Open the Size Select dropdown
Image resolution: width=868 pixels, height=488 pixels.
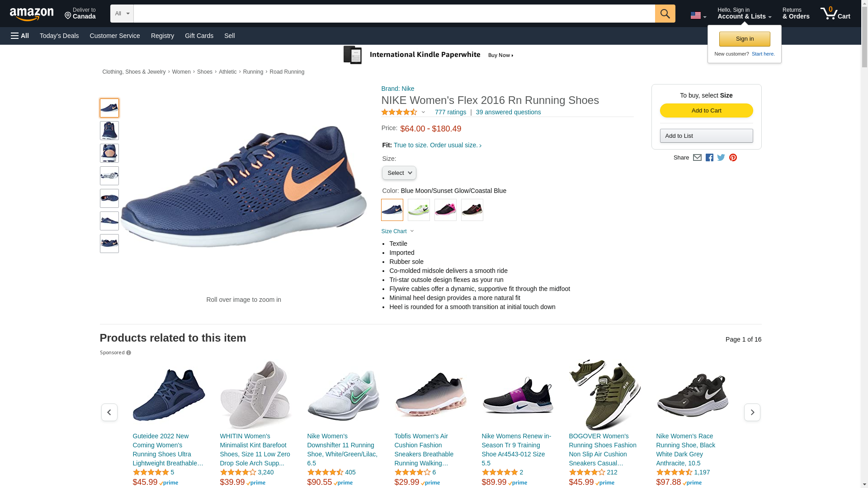coord(399,173)
